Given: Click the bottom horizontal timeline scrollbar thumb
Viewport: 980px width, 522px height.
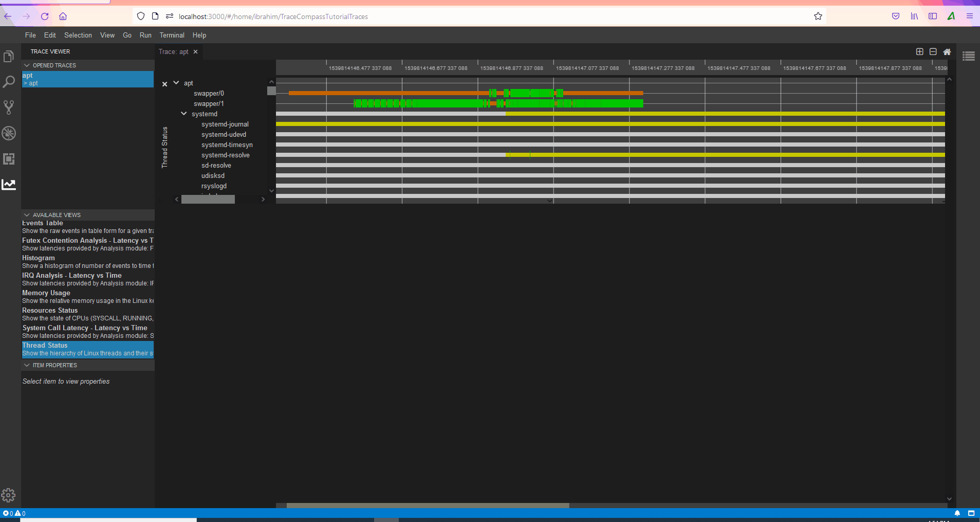Looking at the screenshot, I should tap(428, 506).
